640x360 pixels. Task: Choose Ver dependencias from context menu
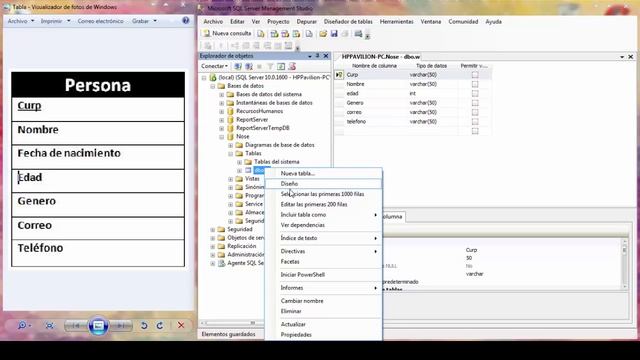point(323,225)
